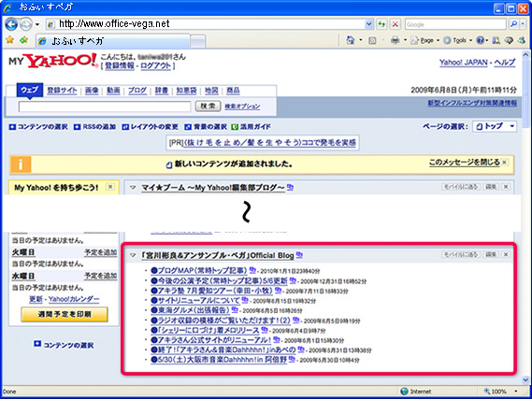Collapse the 宮川彬良 Official Blog module triangle

click(133, 255)
